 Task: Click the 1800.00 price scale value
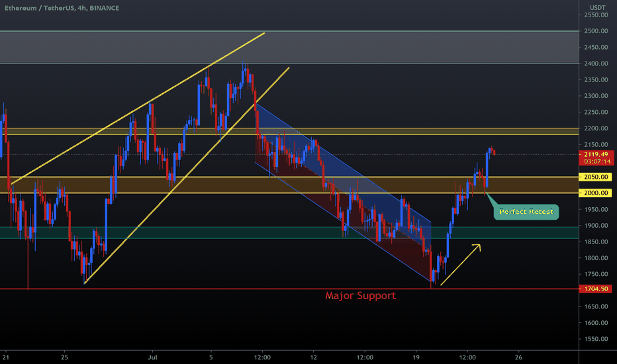[596, 258]
